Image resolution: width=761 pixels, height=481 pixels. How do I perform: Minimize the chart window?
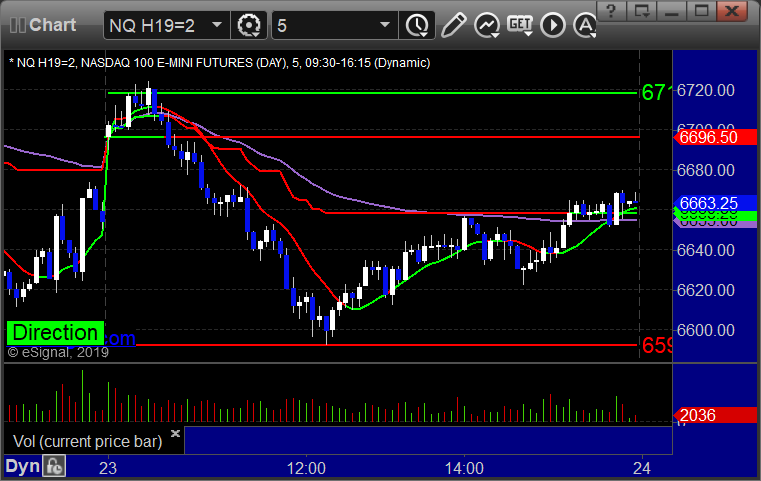[672, 11]
